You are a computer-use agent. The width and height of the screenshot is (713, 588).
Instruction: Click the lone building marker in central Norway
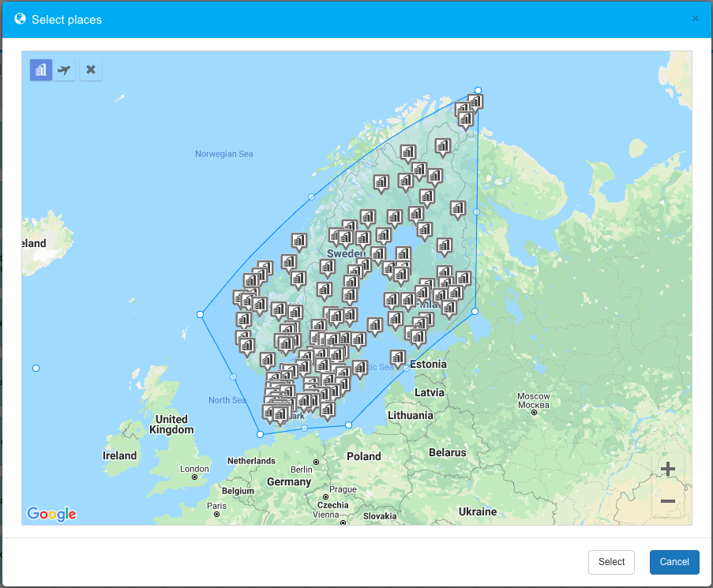pyautogui.click(x=298, y=240)
